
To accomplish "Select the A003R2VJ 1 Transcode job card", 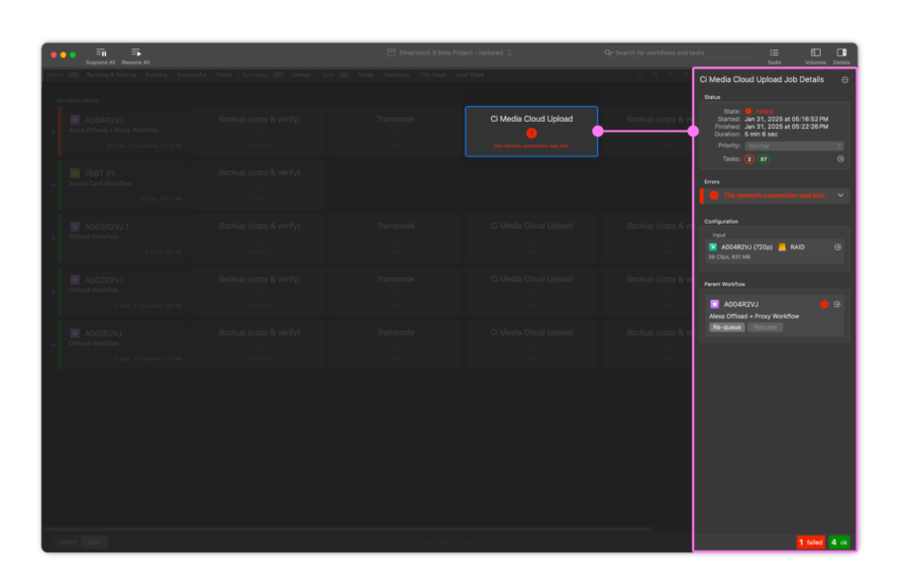I will pos(396,238).
